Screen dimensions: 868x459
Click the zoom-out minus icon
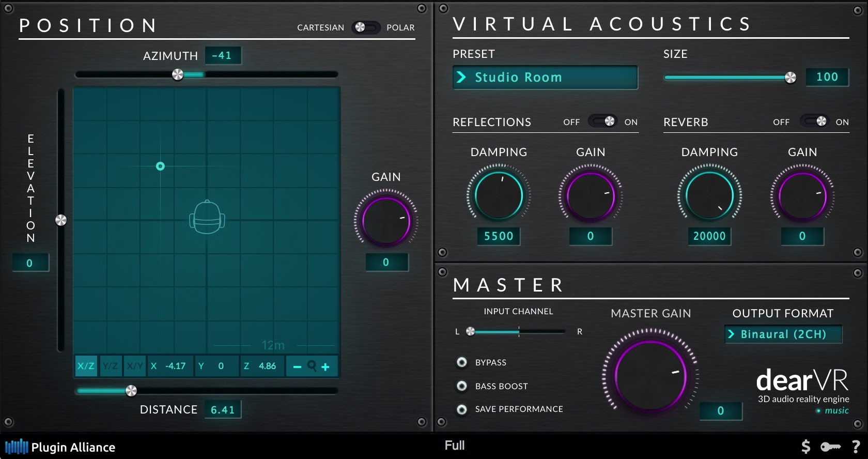click(x=297, y=366)
